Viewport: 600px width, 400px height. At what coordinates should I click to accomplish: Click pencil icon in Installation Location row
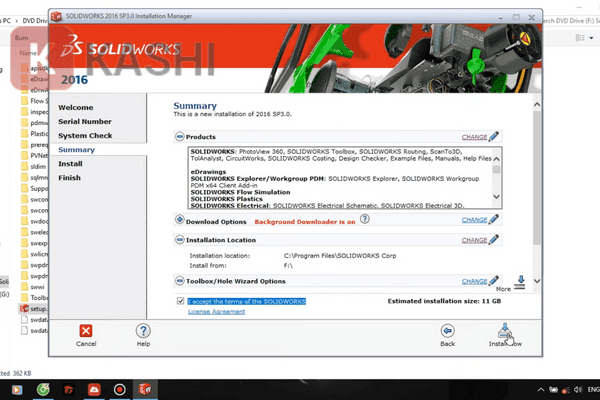point(494,240)
